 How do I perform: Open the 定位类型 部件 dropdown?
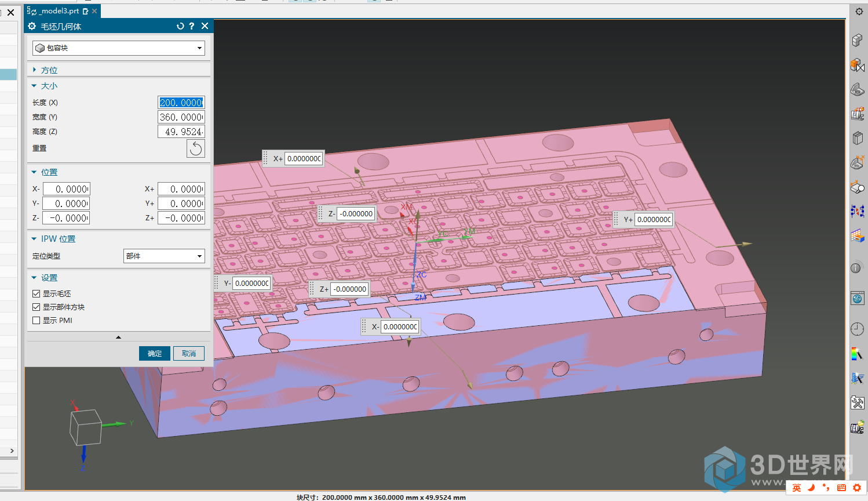(164, 256)
